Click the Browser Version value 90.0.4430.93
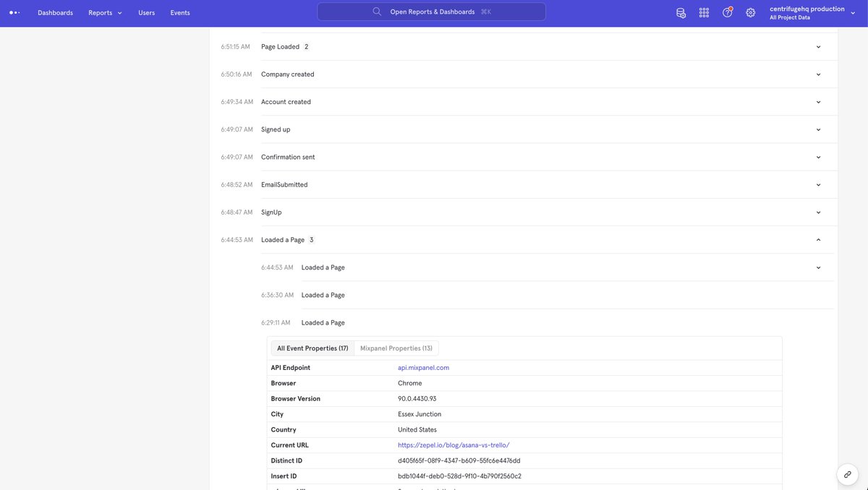 417,399
